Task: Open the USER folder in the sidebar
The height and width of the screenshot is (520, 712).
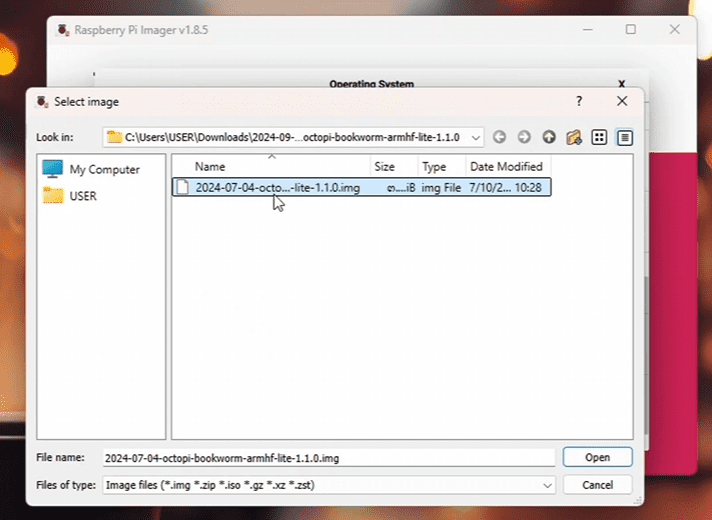Action: pos(83,196)
